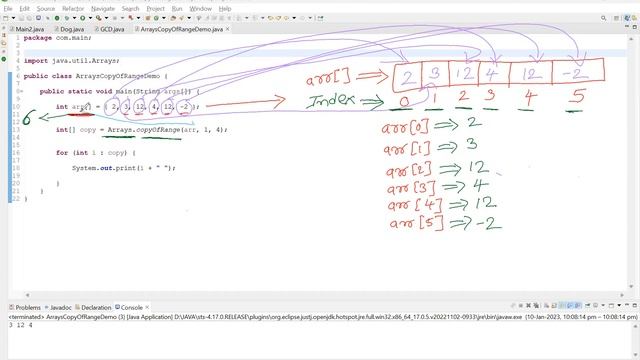Click the System.out.print code line
The height and width of the screenshot is (360, 640).
(124, 168)
